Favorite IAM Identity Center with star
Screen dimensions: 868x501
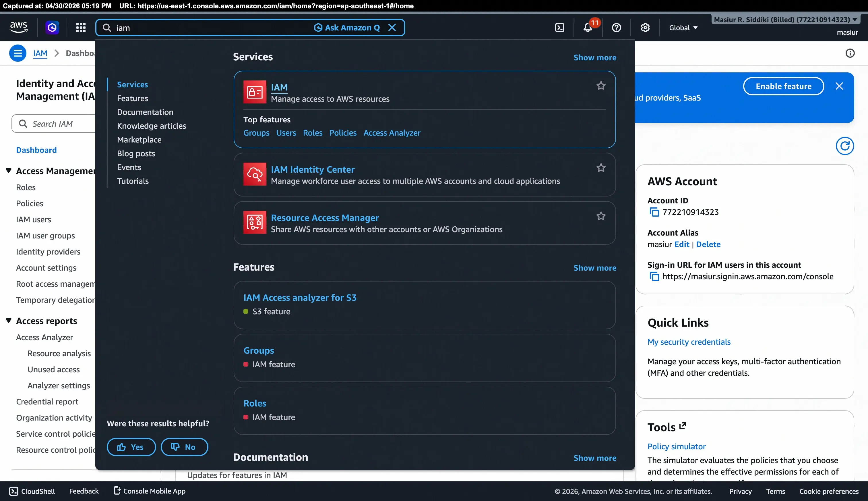click(x=601, y=168)
